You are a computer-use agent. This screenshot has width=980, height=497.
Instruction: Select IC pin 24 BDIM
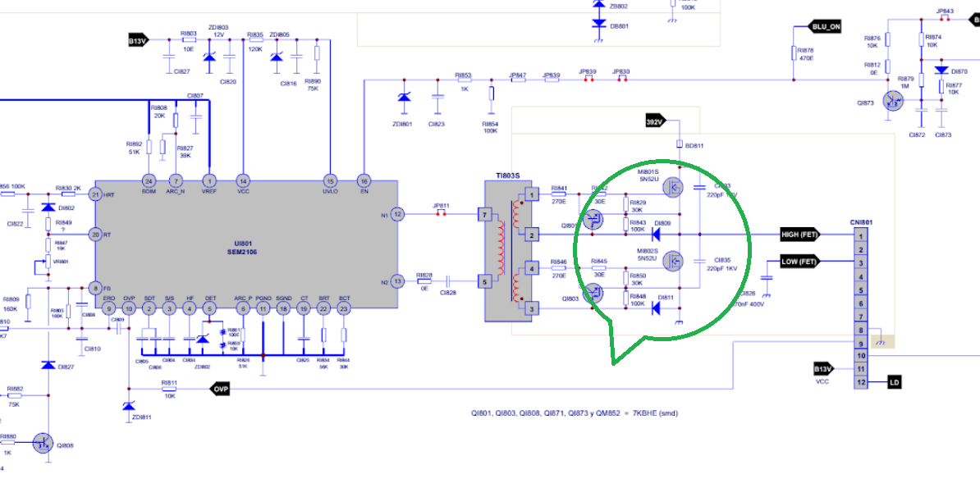(x=149, y=180)
